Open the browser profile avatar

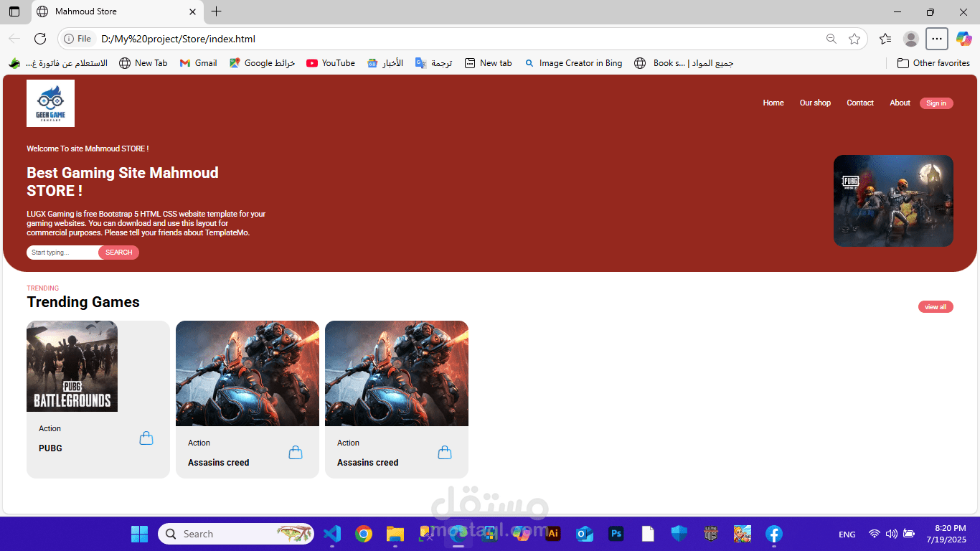911,39
